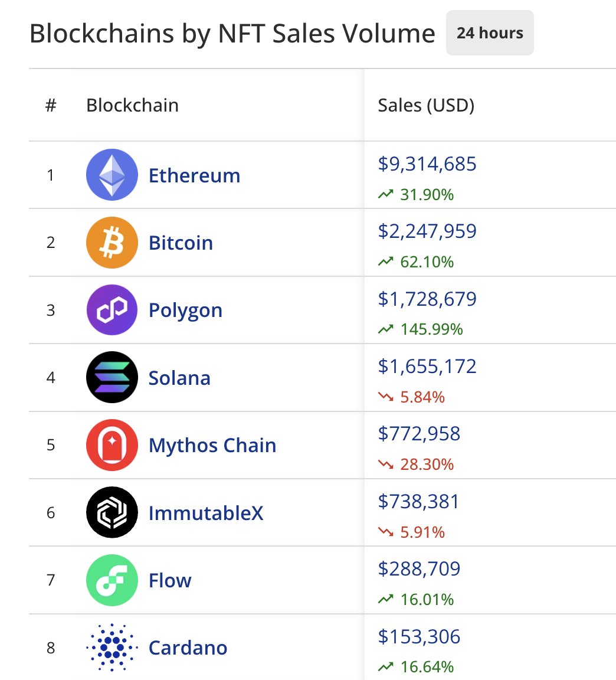Click the Solana striped logo icon
The image size is (616, 680).
click(x=112, y=377)
